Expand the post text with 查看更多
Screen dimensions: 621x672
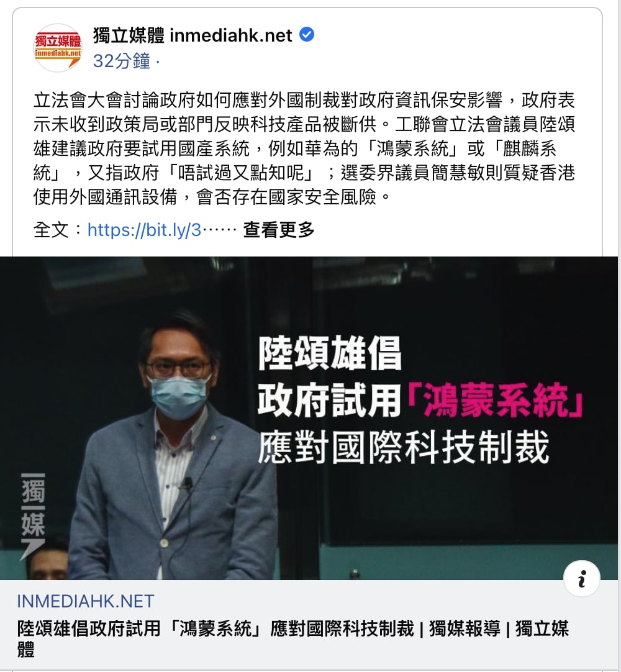(x=279, y=230)
